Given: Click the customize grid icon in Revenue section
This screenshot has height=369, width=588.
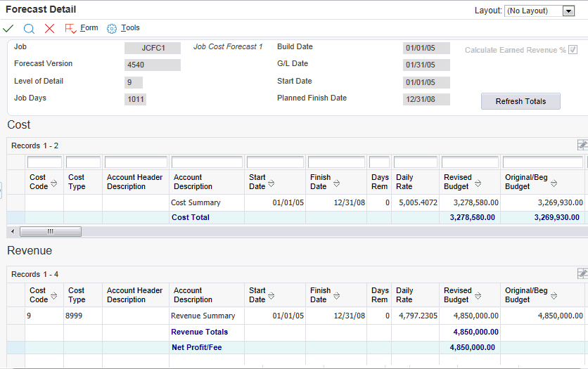Looking at the screenshot, I should click(x=582, y=273).
